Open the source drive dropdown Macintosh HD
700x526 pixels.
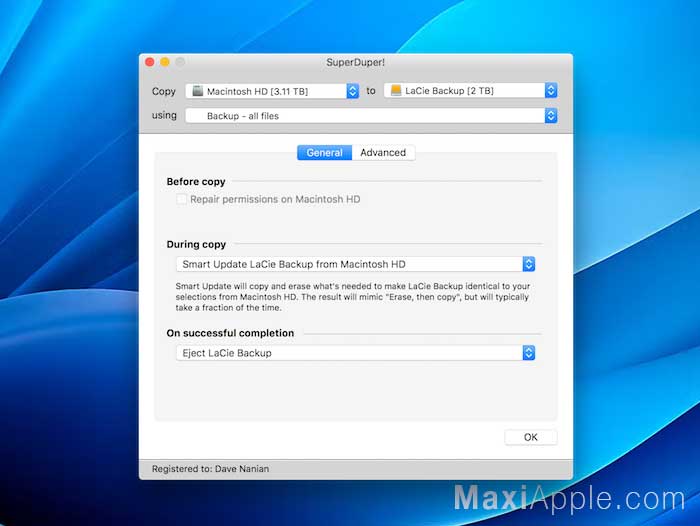[272, 91]
